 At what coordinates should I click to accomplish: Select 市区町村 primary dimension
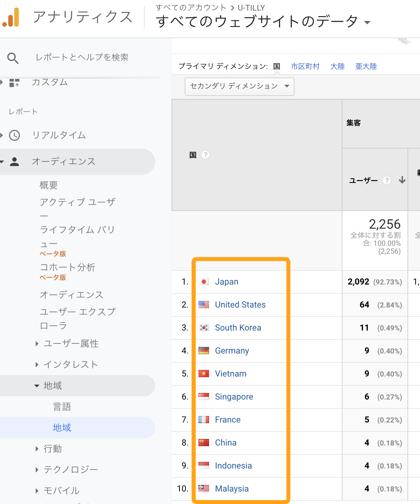pyautogui.click(x=305, y=66)
